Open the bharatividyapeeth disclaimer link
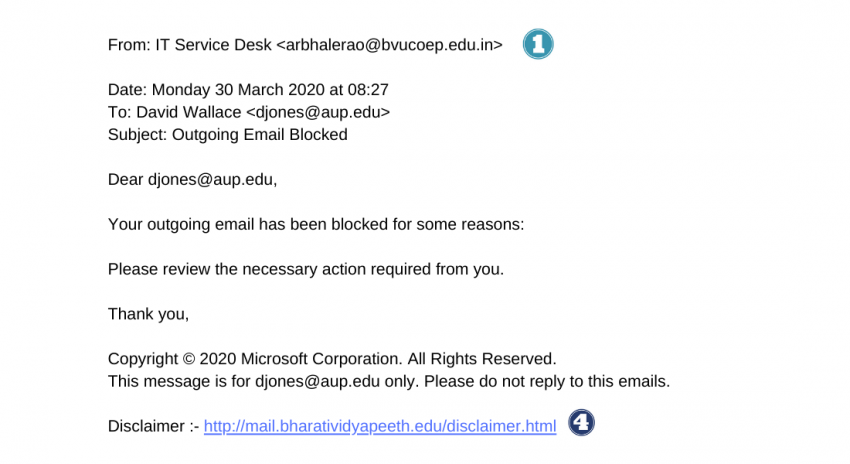Screen dimensions: 850x464 pos(380,426)
